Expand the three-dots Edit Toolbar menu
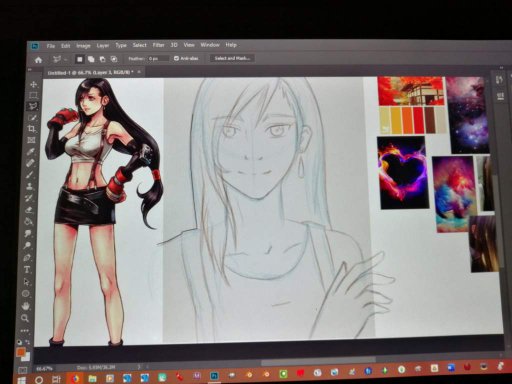512x384 pixels. pyautogui.click(x=24, y=330)
